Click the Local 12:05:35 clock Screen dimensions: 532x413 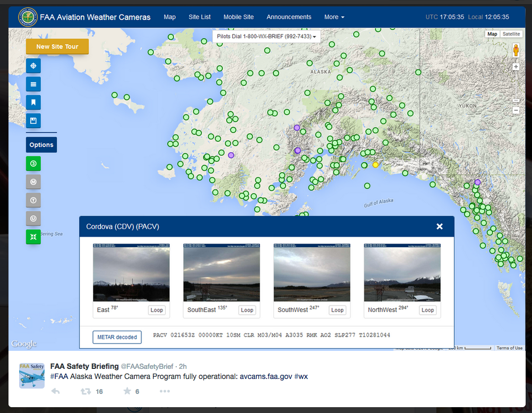tap(488, 17)
